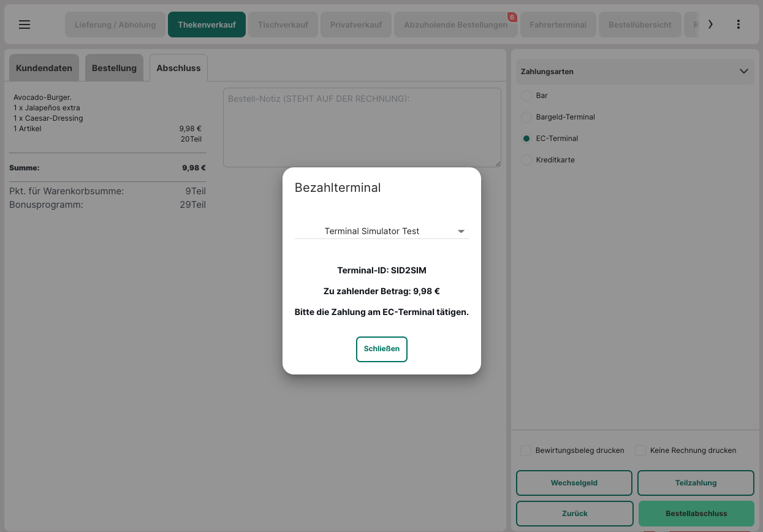Click the red notification badge on Abzuholende Bestellungen
This screenshot has width=763, height=532.
[512, 17]
